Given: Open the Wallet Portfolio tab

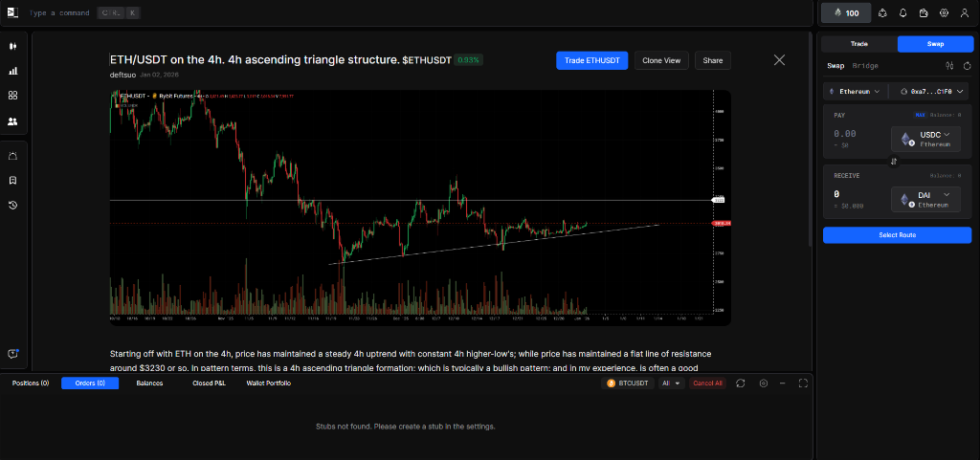Looking at the screenshot, I should [x=269, y=383].
